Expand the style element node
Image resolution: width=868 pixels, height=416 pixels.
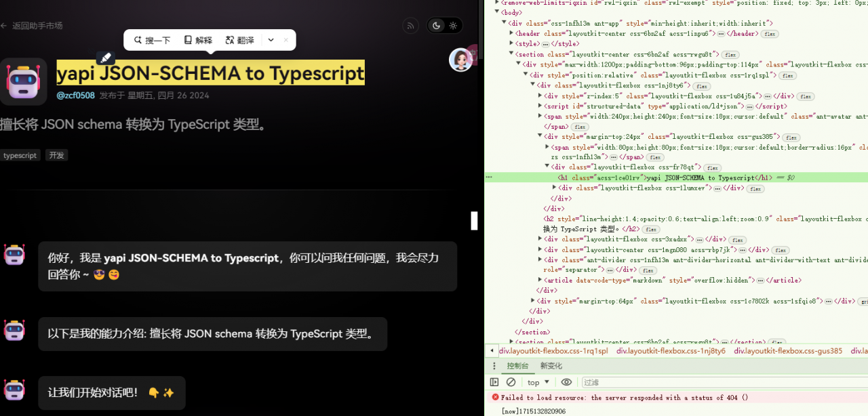tap(512, 44)
